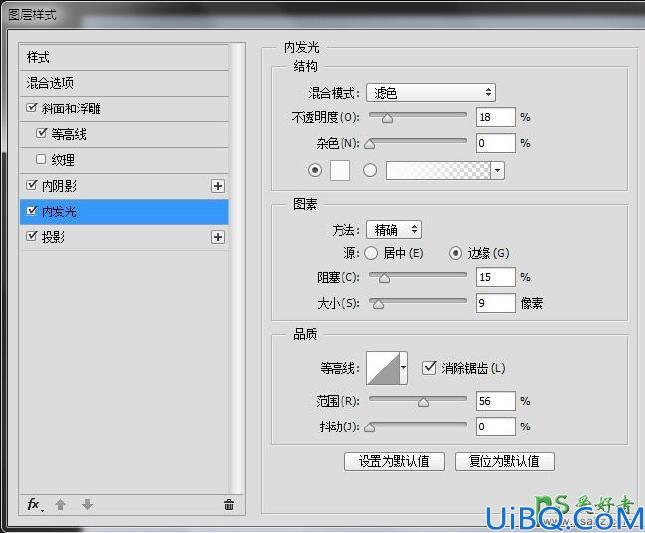
Task: Click the move effect up arrow
Action: click(x=60, y=504)
